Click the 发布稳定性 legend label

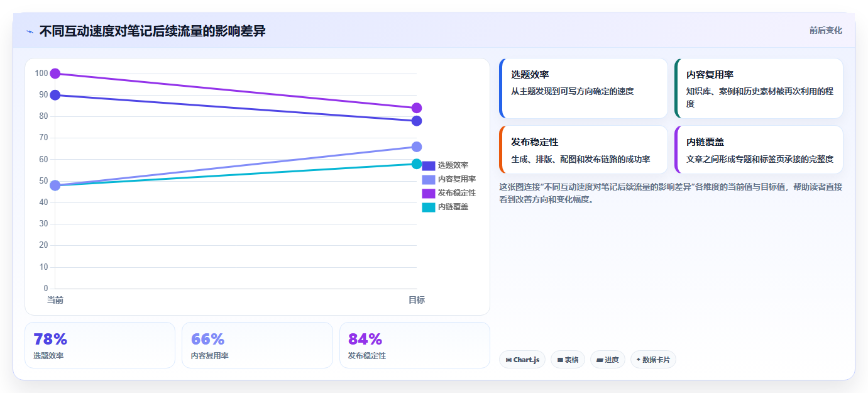tap(457, 193)
